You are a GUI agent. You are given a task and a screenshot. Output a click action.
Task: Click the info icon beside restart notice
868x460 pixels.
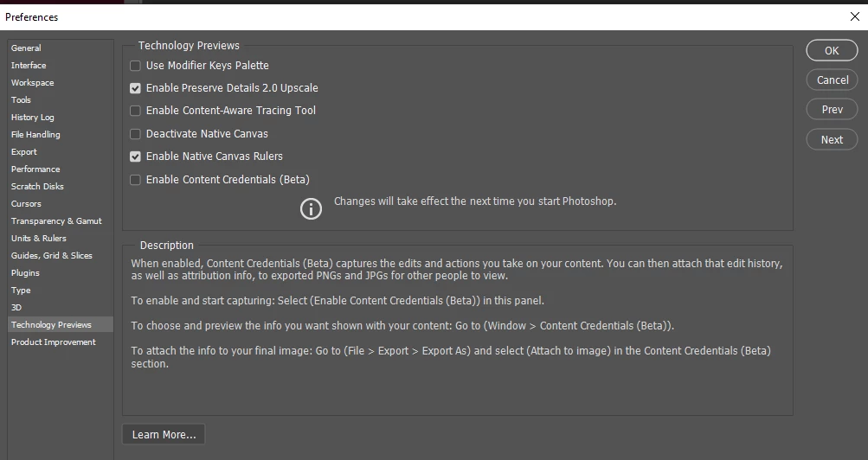[311, 209]
